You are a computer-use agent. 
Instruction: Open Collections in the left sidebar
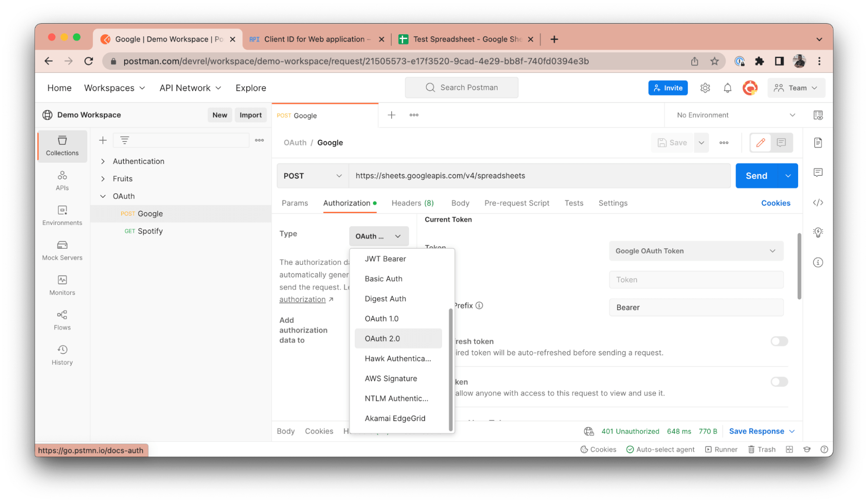point(62,146)
